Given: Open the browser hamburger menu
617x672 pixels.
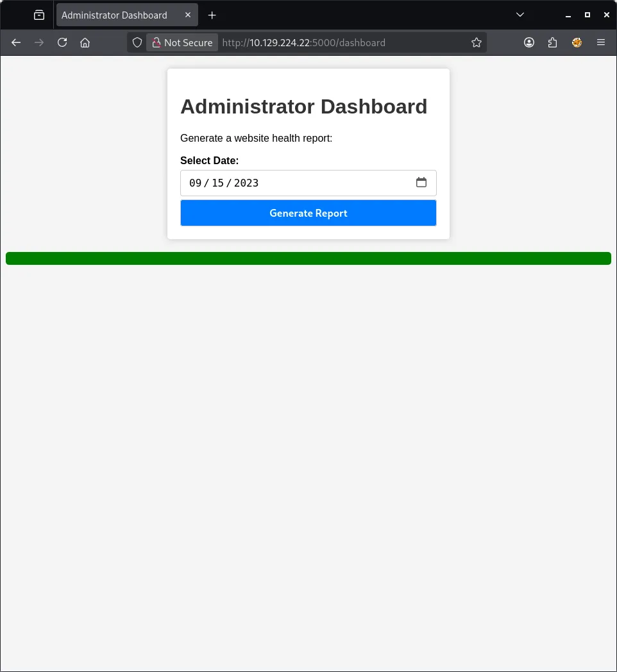Looking at the screenshot, I should click(x=600, y=42).
